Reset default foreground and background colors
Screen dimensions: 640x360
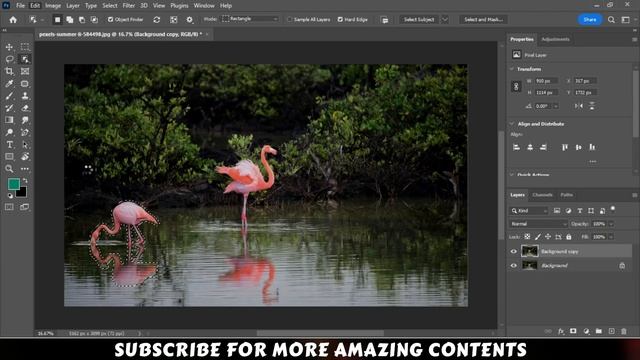click(x=10, y=196)
